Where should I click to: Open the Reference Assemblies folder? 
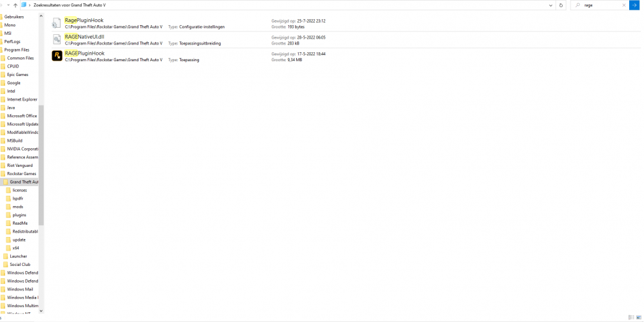(x=23, y=157)
